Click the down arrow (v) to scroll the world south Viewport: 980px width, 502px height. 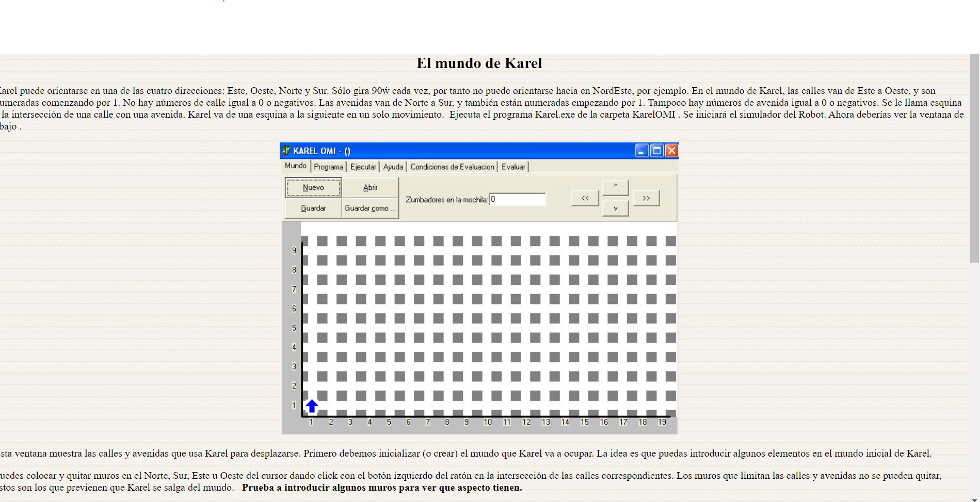615,208
